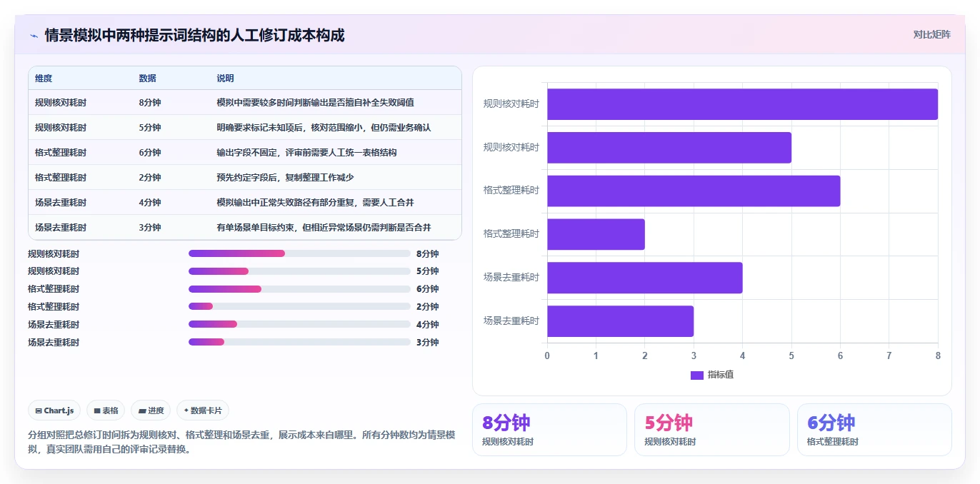Image resolution: width=980 pixels, height=484 pixels.
Task: Click the Chart.js chip
Action: (x=54, y=410)
